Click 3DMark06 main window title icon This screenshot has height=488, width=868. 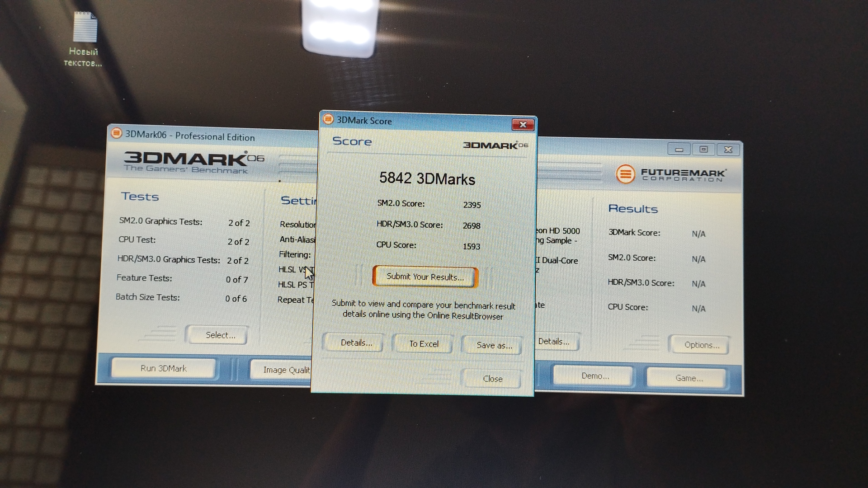point(116,133)
